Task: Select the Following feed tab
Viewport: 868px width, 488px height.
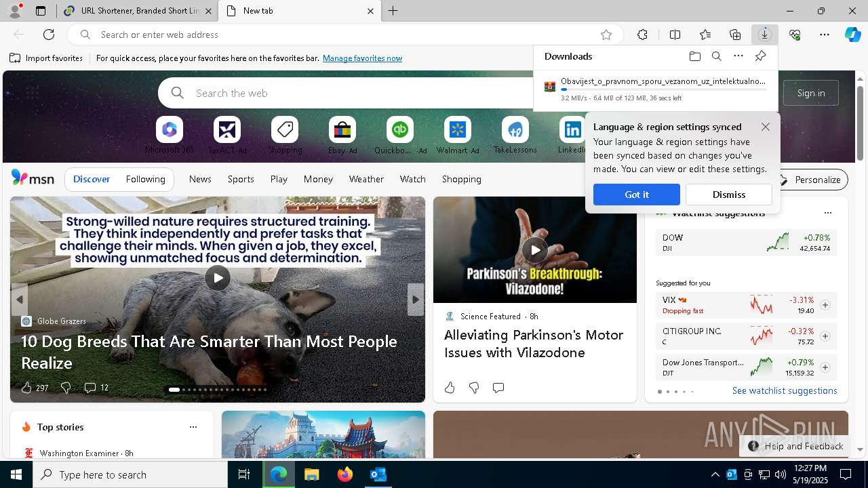Action: (145, 179)
